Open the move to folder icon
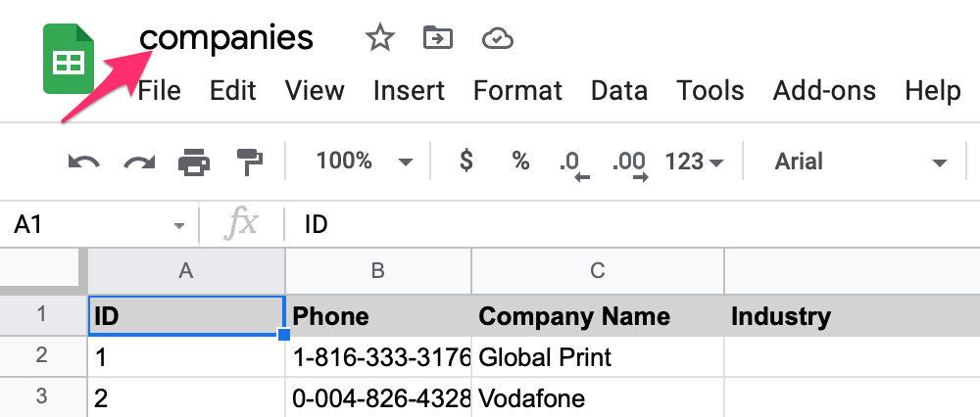Viewport: 980px width, 417px height. [x=438, y=38]
